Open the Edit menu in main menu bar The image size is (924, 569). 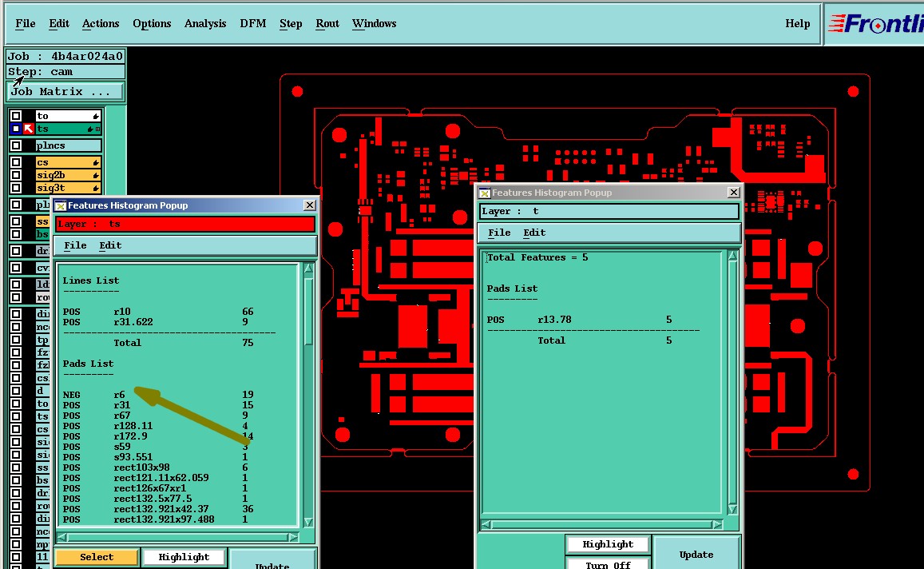59,24
